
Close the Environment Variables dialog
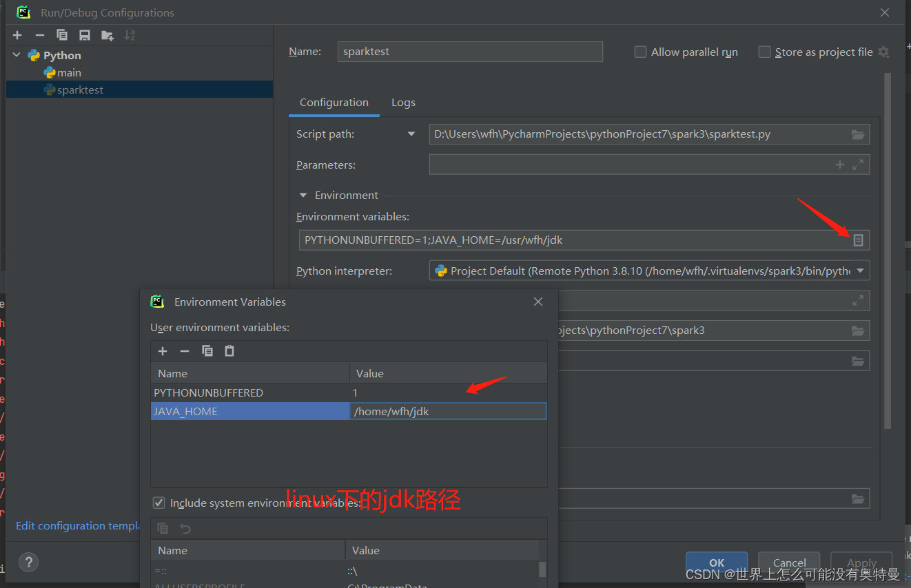[x=538, y=302]
